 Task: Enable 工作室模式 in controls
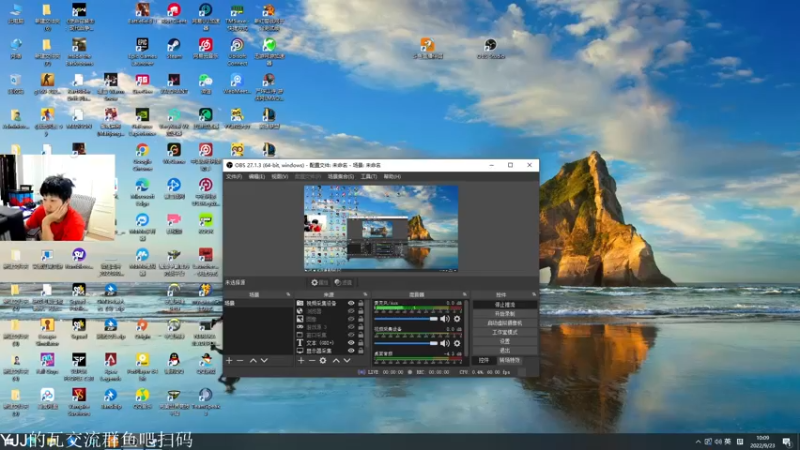click(x=505, y=332)
